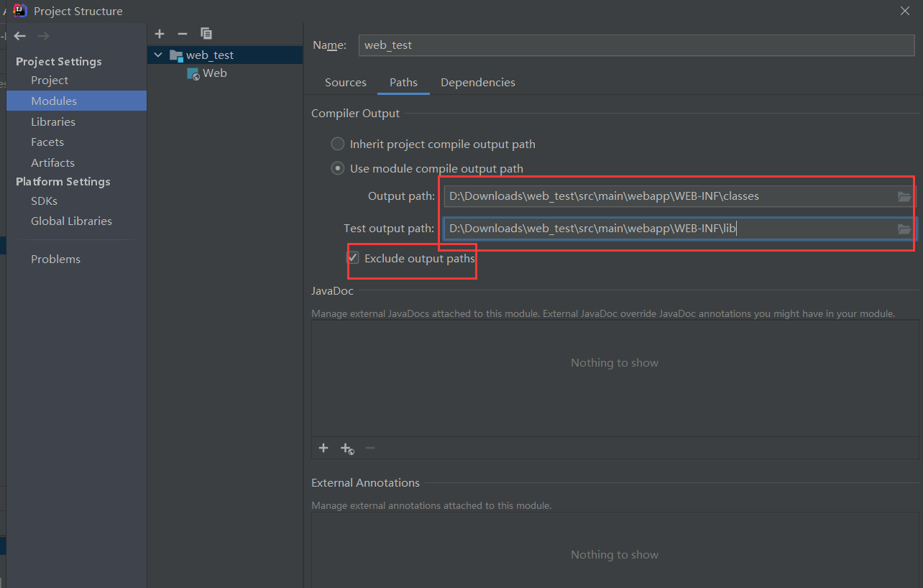The width and height of the screenshot is (923, 588).
Task: Click the JavaDoc section heading
Action: pos(332,291)
